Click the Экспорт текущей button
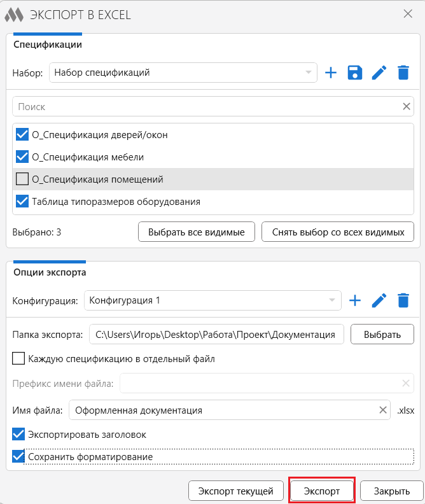Screen dimensions: 425x504 (x=235, y=491)
